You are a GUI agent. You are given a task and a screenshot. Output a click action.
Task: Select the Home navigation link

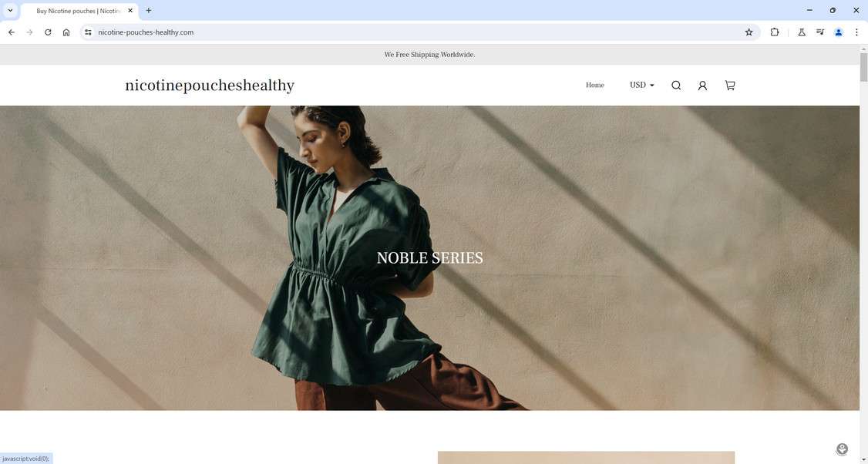click(594, 86)
